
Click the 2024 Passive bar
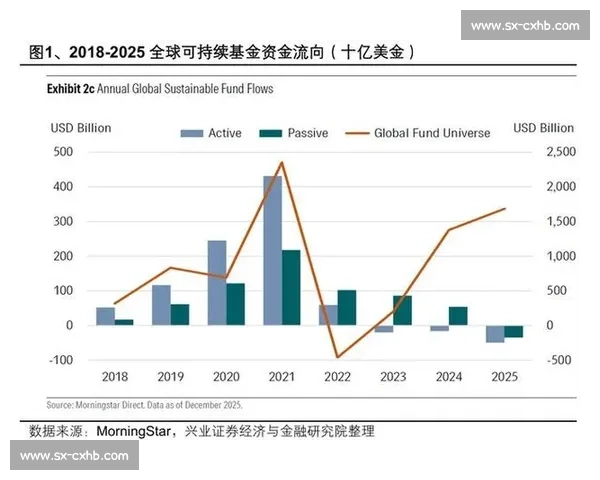[x=458, y=316]
